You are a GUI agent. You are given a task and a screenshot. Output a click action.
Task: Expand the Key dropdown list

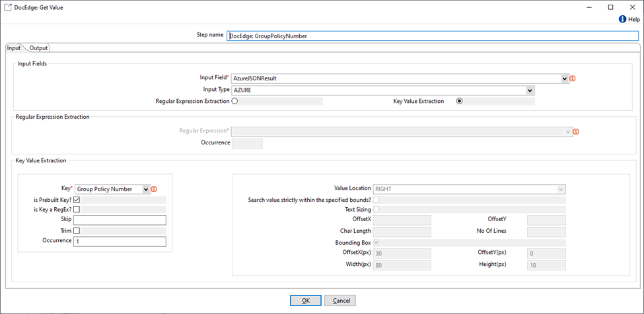click(146, 189)
